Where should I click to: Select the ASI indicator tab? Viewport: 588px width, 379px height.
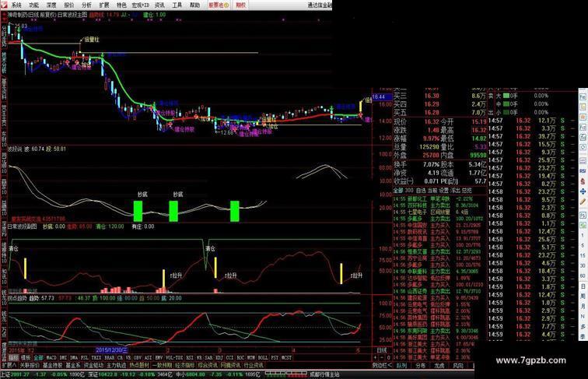[149, 358]
